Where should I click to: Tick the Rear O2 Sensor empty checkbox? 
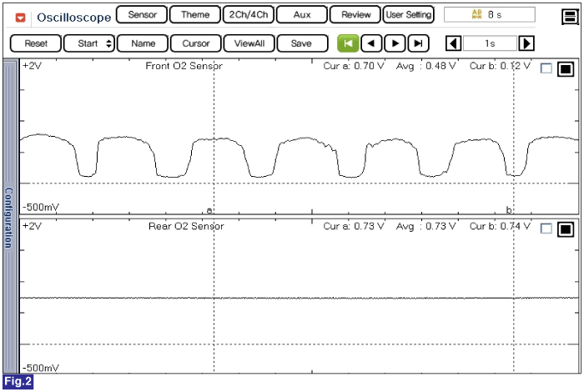click(546, 229)
